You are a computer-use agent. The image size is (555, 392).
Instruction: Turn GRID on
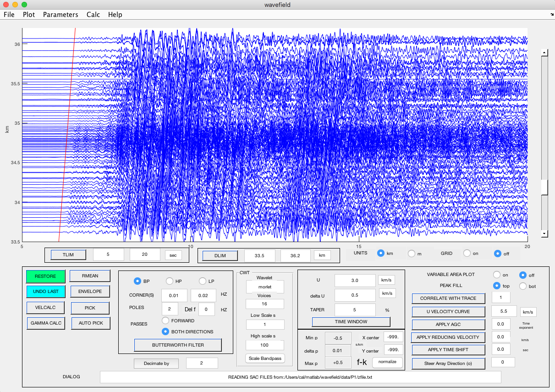tap(467, 253)
